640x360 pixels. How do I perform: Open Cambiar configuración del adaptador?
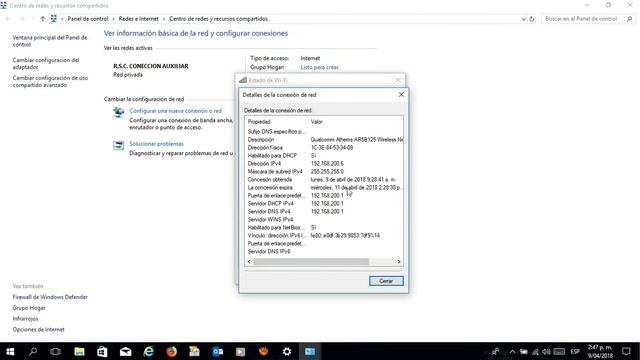(x=46, y=63)
